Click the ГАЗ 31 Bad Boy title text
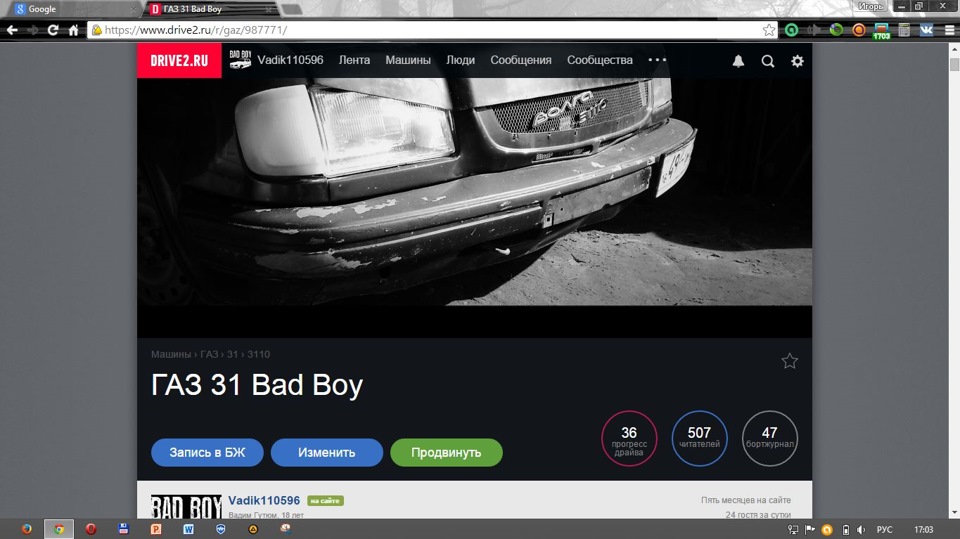This screenshot has width=960, height=539. pos(257,385)
